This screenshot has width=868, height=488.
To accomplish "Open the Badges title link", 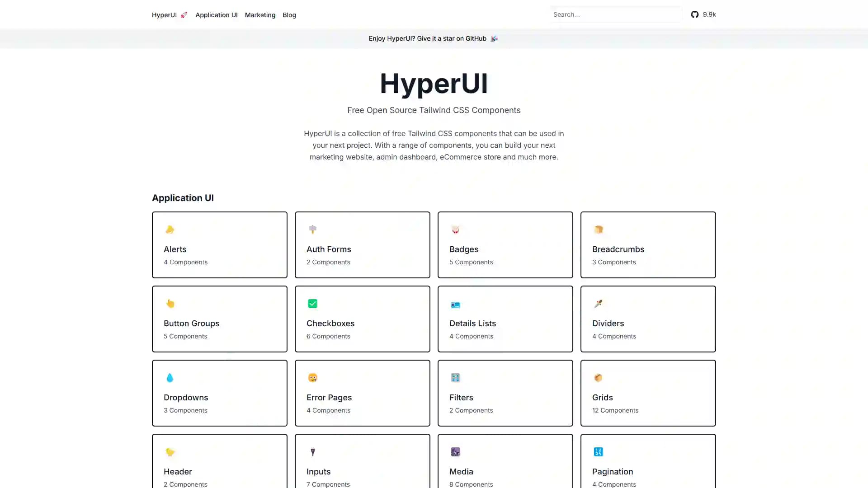I will coord(464,249).
